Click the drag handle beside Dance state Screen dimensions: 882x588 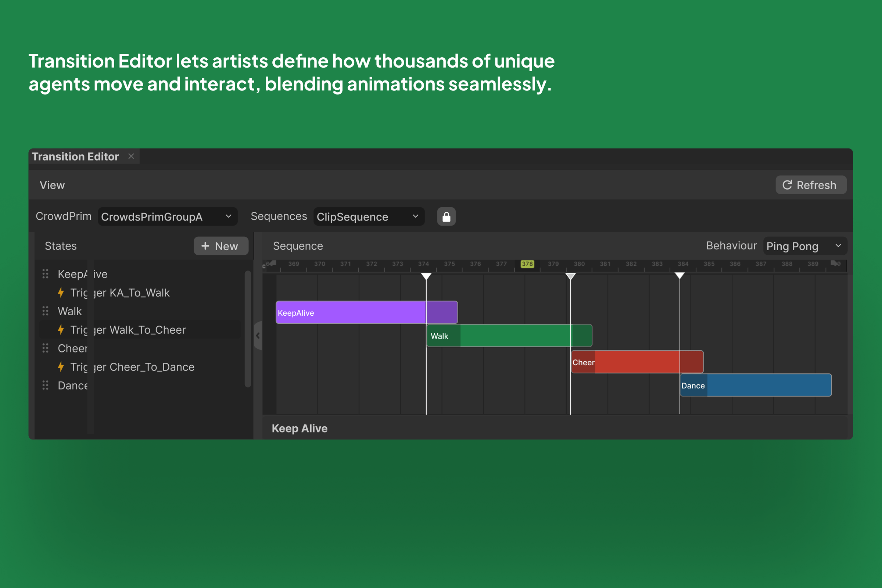click(x=45, y=385)
